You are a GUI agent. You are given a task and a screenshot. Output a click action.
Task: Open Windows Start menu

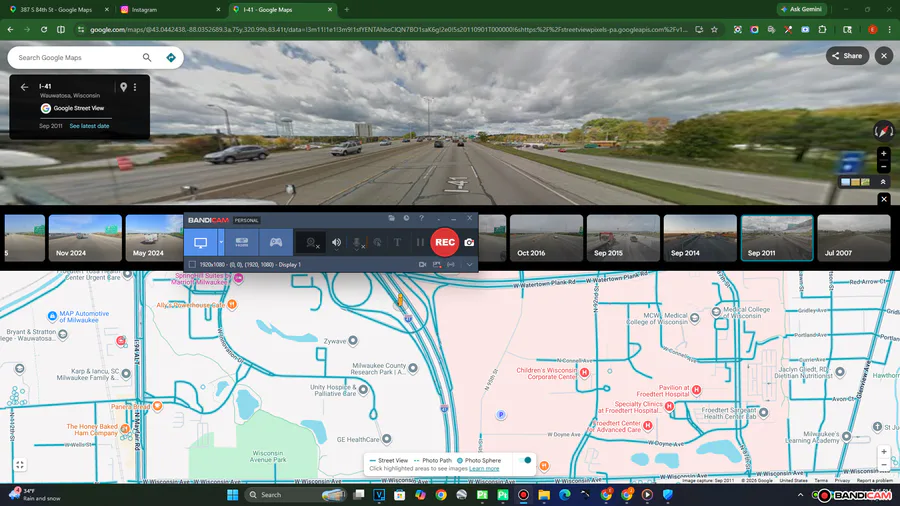click(232, 495)
